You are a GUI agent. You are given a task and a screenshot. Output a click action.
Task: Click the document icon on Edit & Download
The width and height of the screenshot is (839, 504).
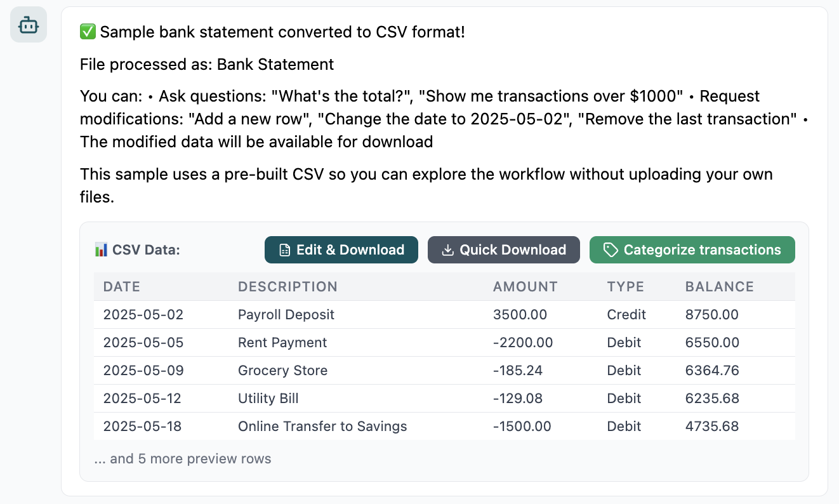285,250
